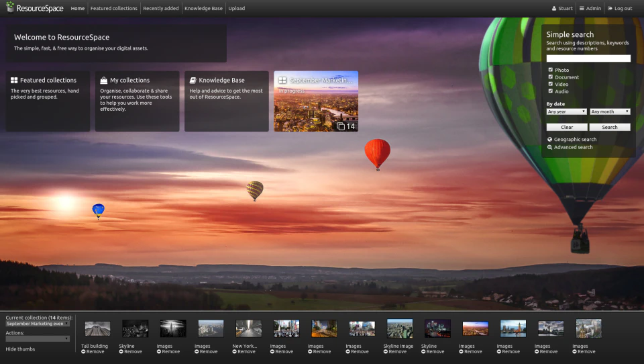Expand the Any year dropdown
This screenshot has width=644, height=364.
pos(566,111)
